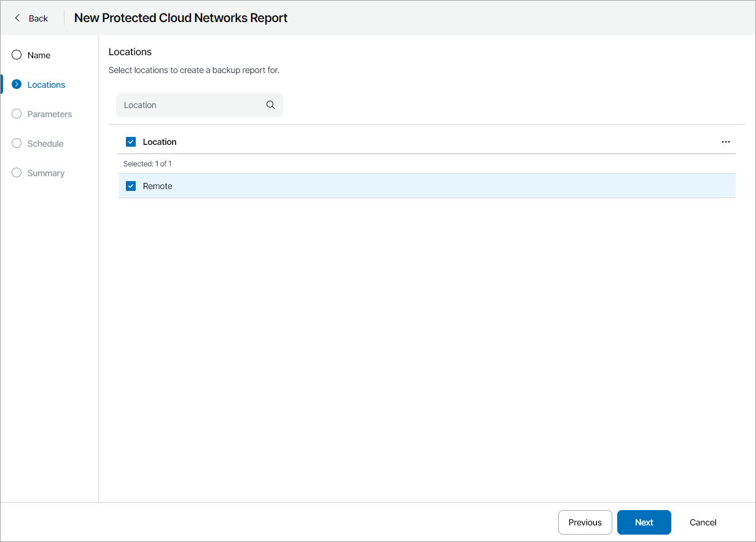The width and height of the screenshot is (756, 542).
Task: Open the Parameters wizard step
Action: coord(50,114)
